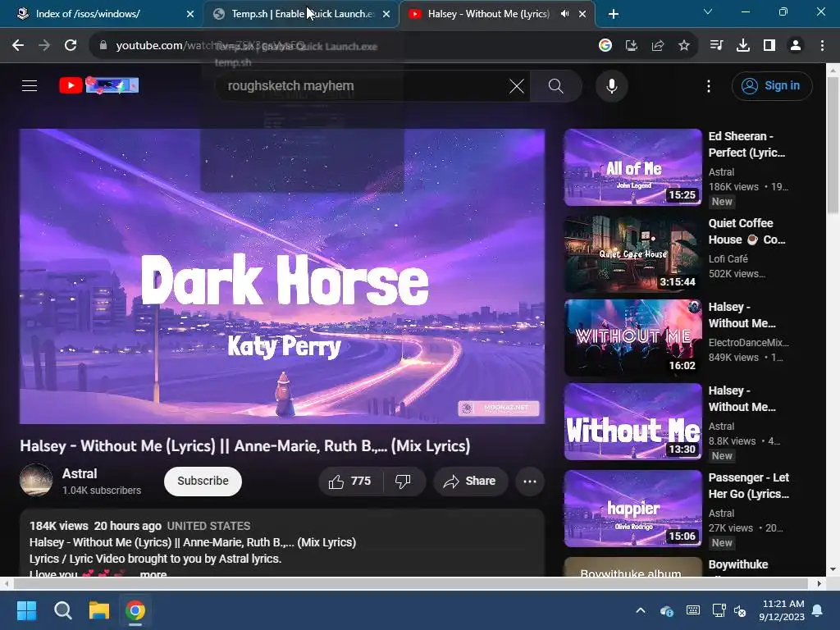Click Chrome icon in taskbar
The width and height of the screenshot is (840, 630).
pos(135,610)
